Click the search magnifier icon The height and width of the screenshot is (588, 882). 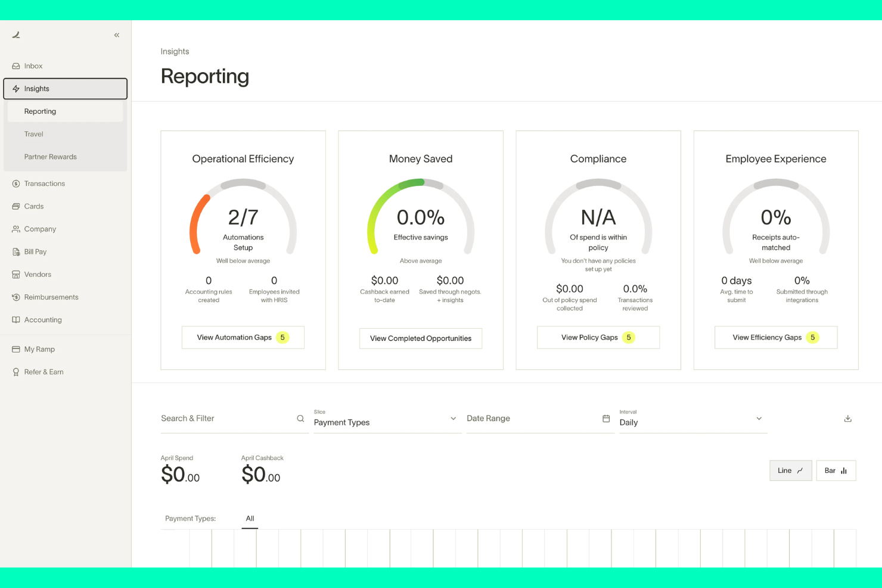click(300, 419)
